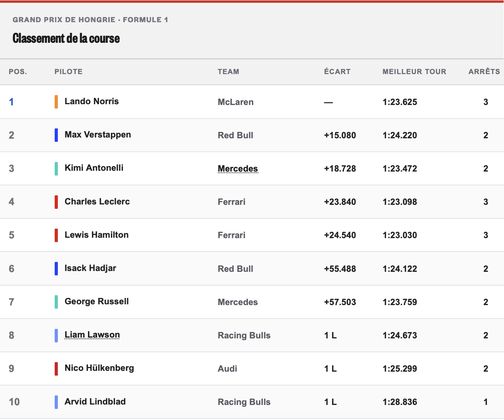
Task: Open the Liam Lawson driver link
Action: pyautogui.click(x=92, y=335)
